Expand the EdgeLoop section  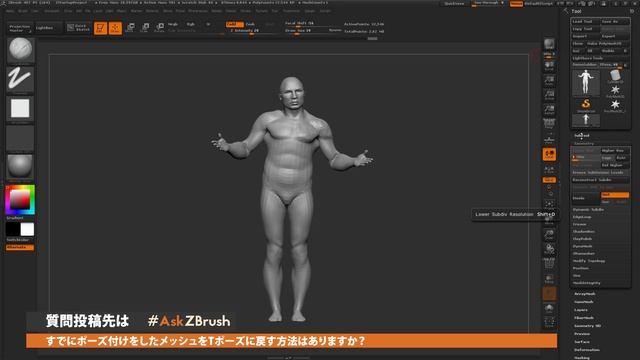pos(582,217)
